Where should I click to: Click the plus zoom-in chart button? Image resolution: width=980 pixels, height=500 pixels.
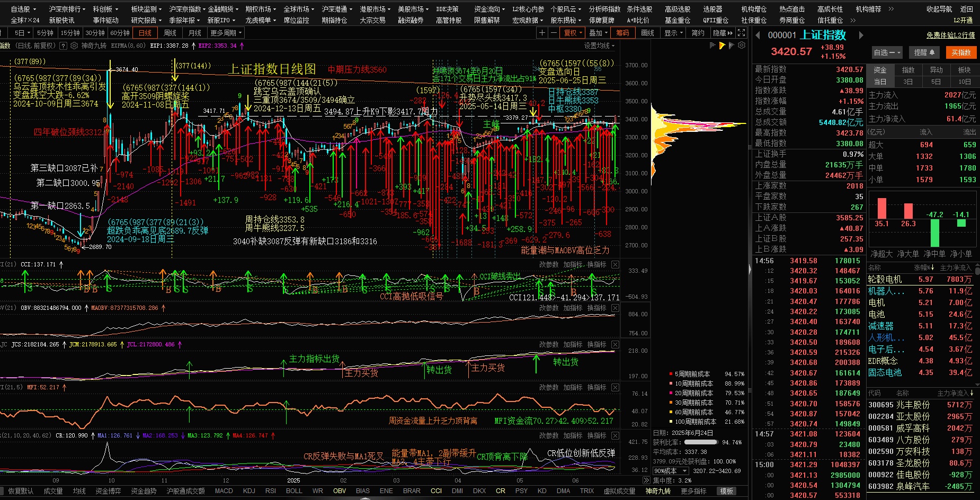click(x=541, y=33)
